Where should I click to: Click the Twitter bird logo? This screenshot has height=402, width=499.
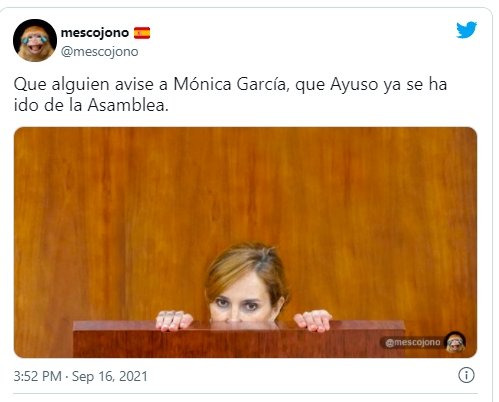click(x=466, y=30)
